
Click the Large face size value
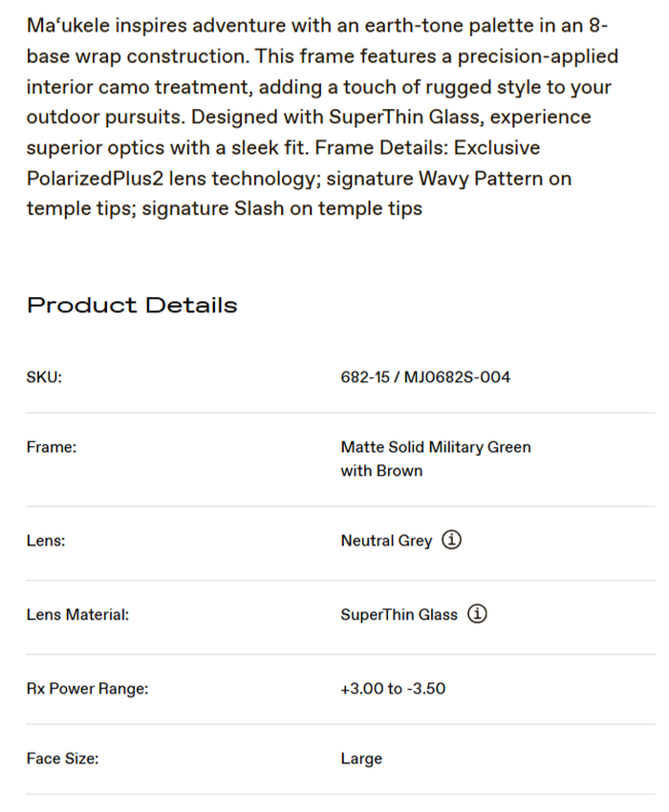pyautogui.click(x=361, y=759)
